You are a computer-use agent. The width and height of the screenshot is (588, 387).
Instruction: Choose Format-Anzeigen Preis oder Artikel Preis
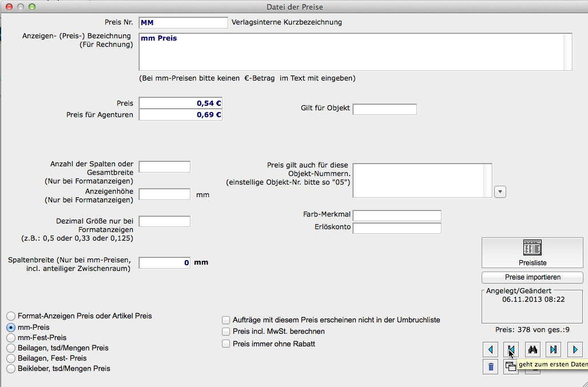[x=11, y=316]
